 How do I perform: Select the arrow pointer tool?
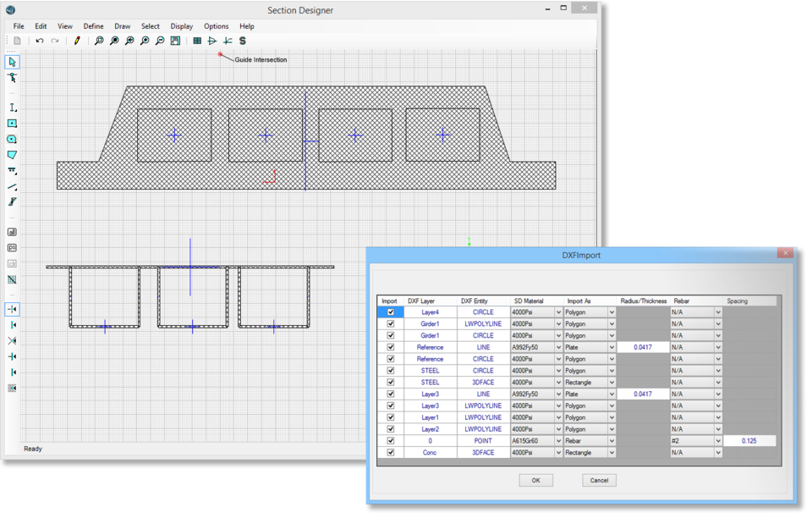tap(12, 62)
